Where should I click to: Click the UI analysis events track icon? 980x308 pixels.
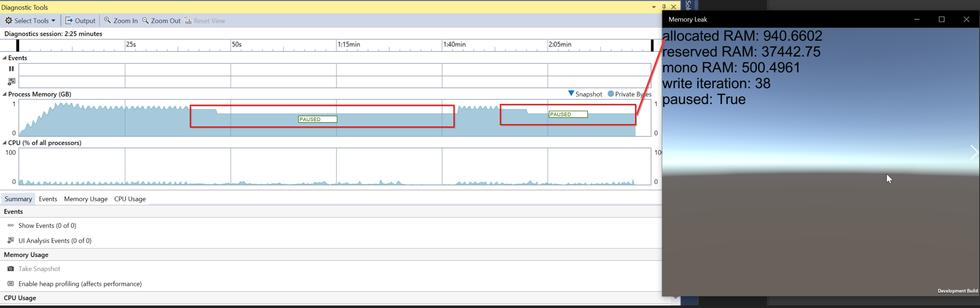click(12, 82)
